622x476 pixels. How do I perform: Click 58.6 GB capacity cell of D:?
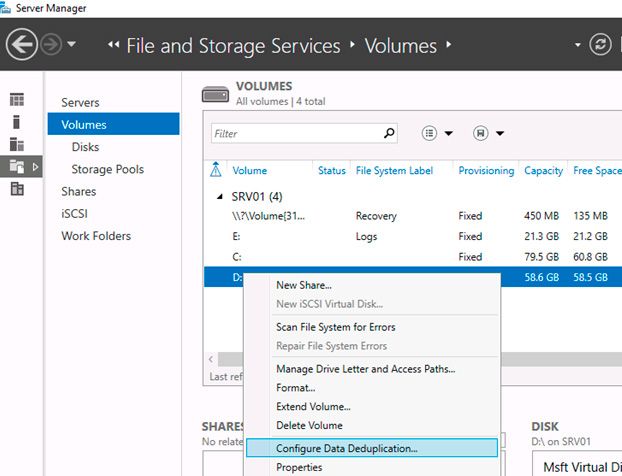pyautogui.click(x=541, y=277)
